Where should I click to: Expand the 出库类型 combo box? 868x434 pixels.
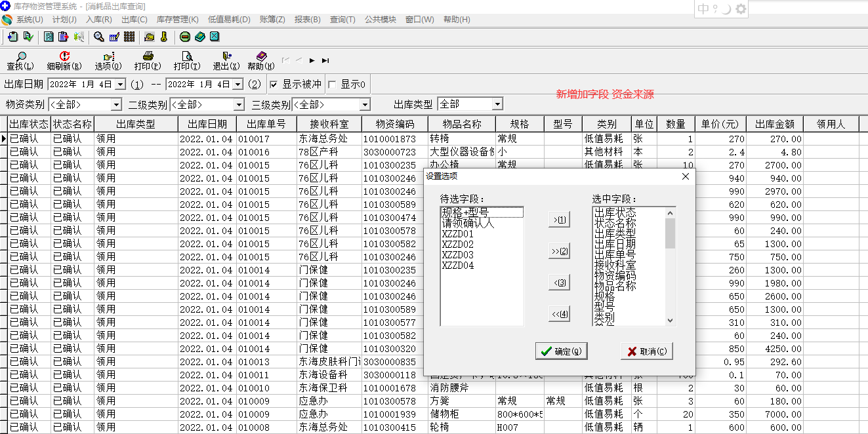point(497,104)
